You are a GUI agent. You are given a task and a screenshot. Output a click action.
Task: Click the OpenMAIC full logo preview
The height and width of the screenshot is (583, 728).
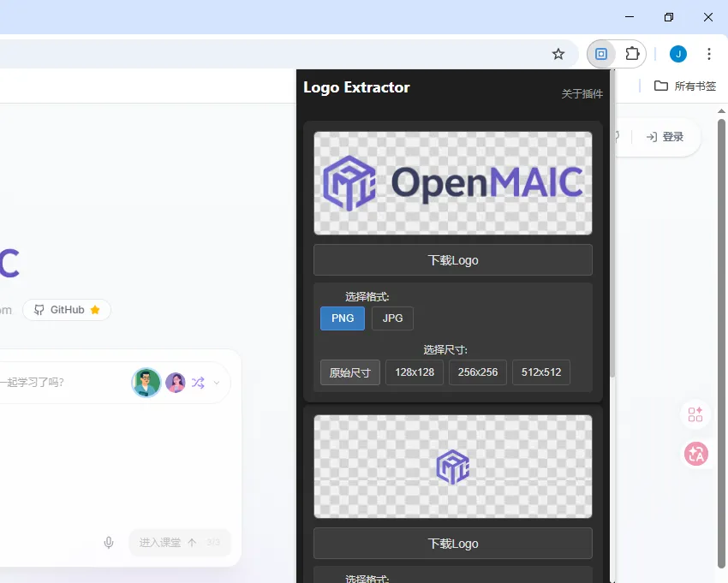coord(453,183)
